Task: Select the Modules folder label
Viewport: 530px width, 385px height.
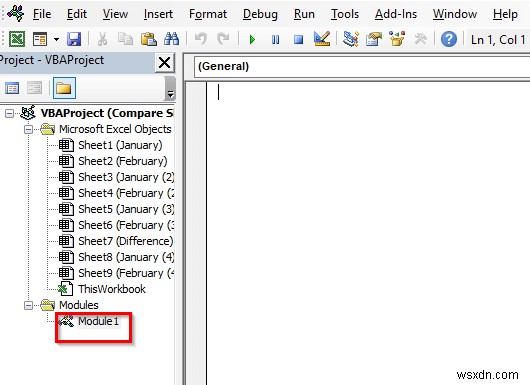Action: [x=79, y=305]
